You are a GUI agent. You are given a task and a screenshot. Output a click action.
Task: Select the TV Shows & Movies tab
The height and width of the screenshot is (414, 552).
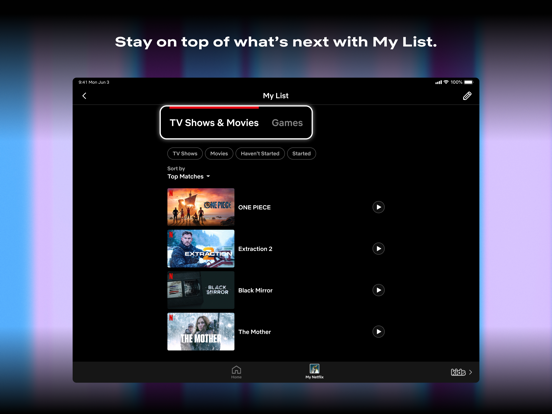214,123
